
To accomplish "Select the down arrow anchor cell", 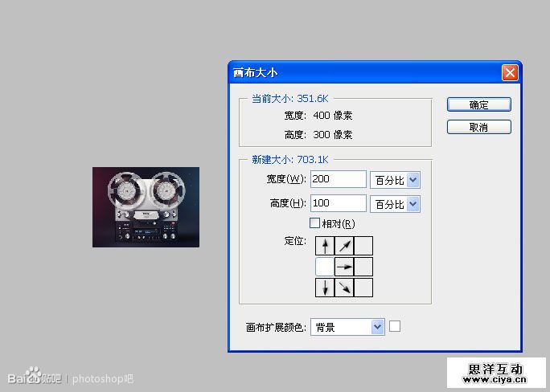I will [325, 288].
